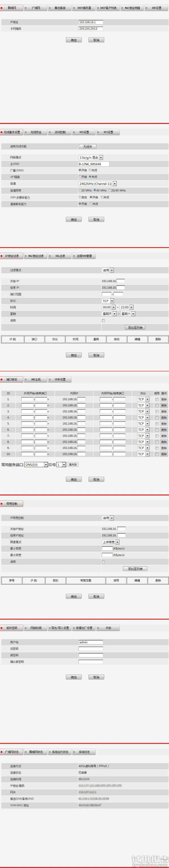
Task: Switch to the DHCP服务器 tab
Action: (x=84, y=8)
